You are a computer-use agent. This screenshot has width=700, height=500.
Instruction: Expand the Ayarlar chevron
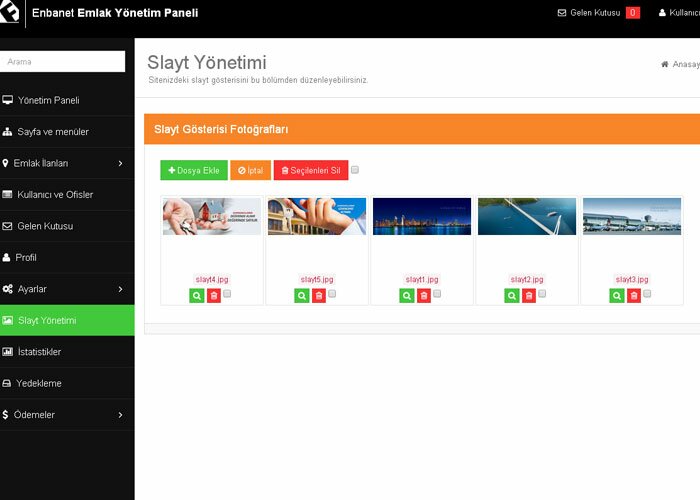click(120, 289)
